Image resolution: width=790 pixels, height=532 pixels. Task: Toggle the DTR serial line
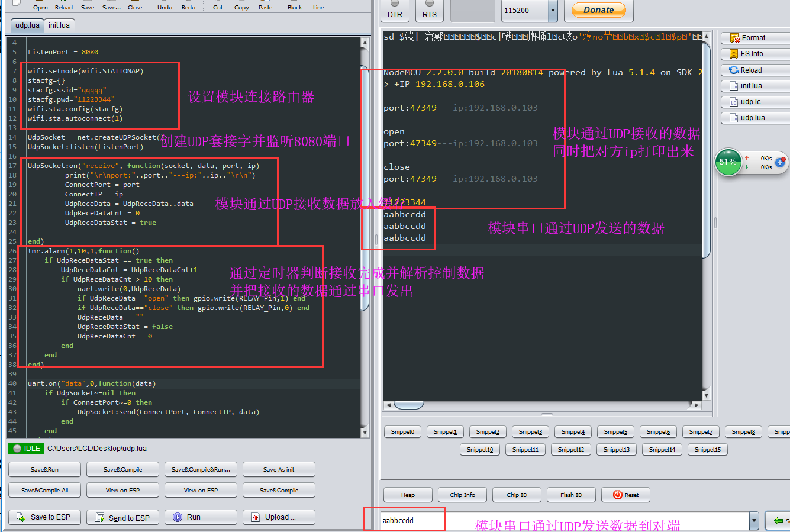click(x=395, y=11)
